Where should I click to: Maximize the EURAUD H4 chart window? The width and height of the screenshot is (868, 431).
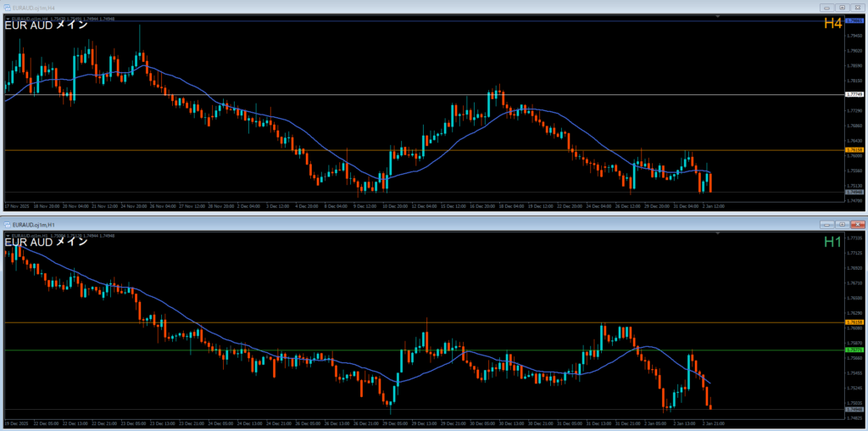[x=843, y=8]
